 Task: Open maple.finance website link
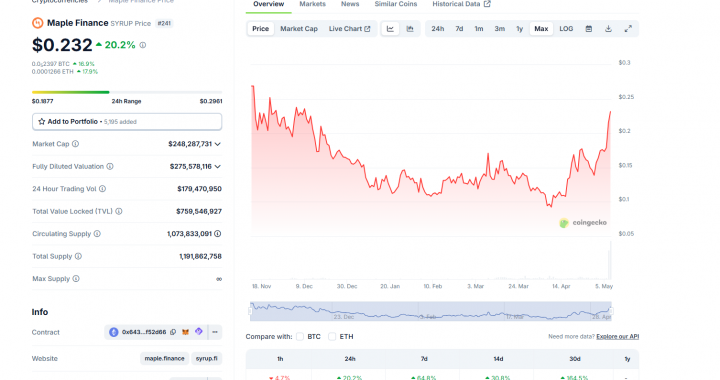coord(164,358)
